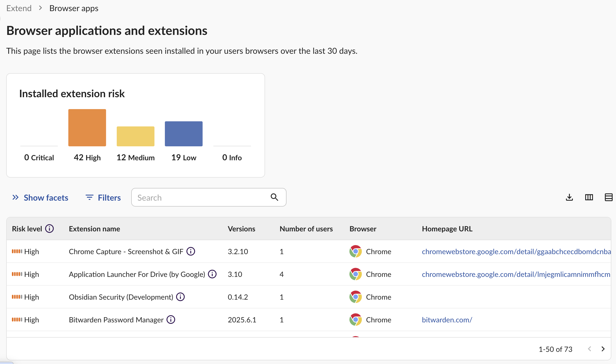Click the blue Low risk bar
The height and width of the screenshot is (364, 616).
[x=184, y=134]
